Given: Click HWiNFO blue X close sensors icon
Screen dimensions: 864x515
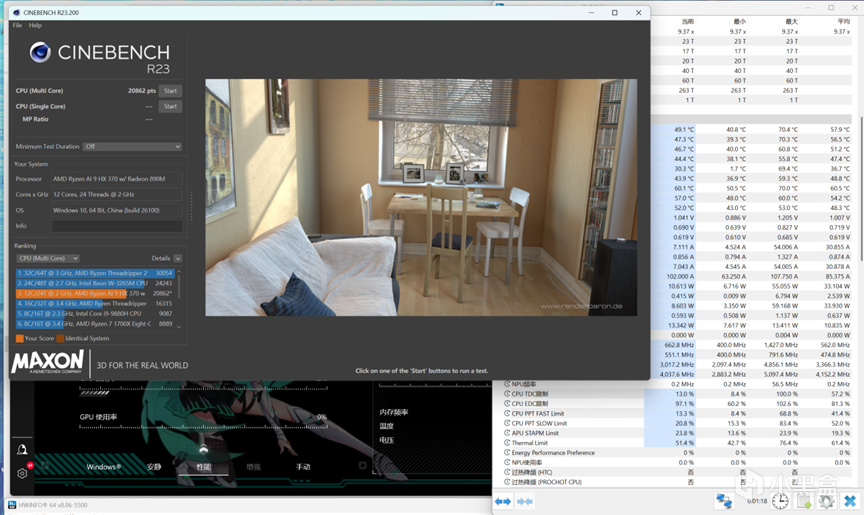Looking at the screenshot, I should coord(850,501).
